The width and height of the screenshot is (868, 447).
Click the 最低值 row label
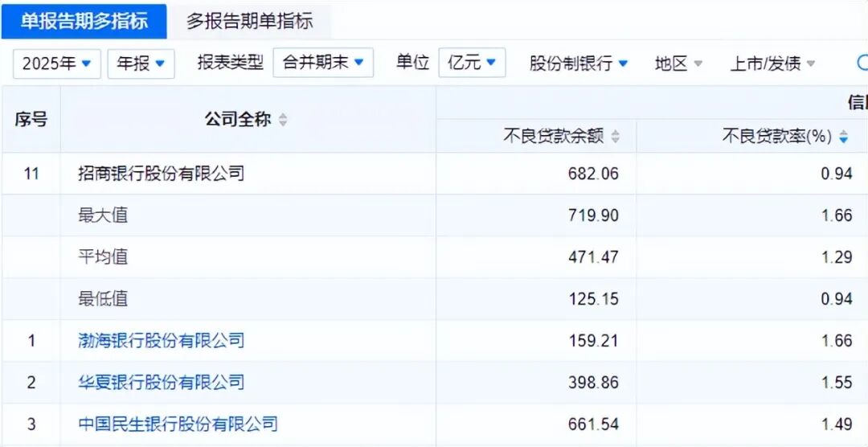[x=103, y=299]
